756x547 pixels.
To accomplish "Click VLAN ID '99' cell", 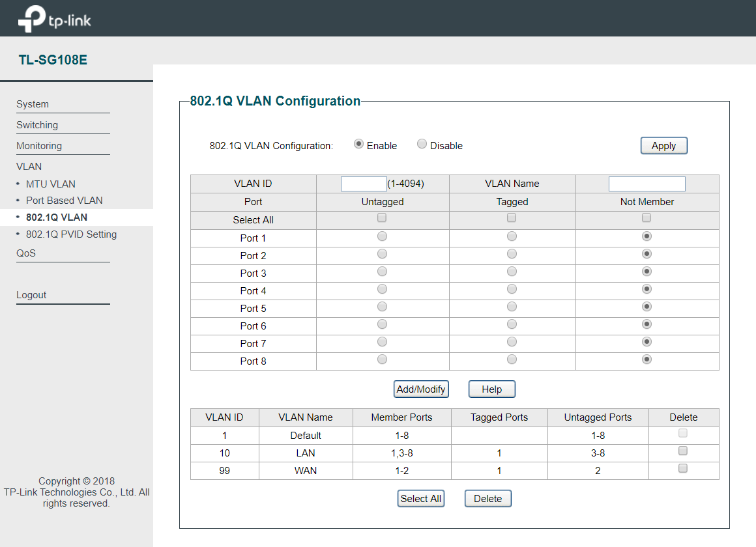I will click(x=225, y=471).
